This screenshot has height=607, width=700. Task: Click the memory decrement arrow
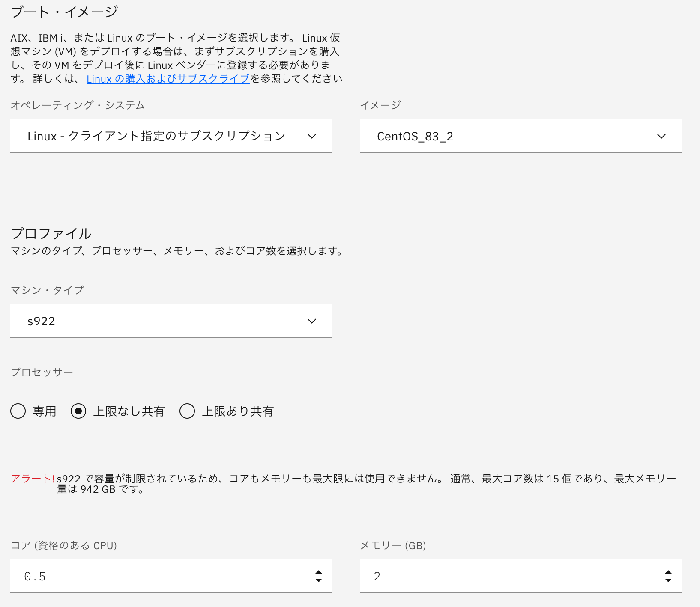[x=668, y=580]
